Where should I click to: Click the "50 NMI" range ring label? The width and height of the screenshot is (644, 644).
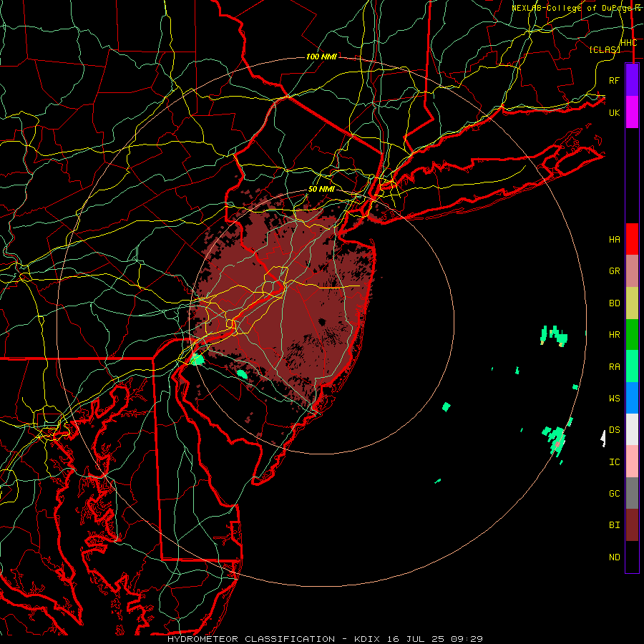click(321, 190)
